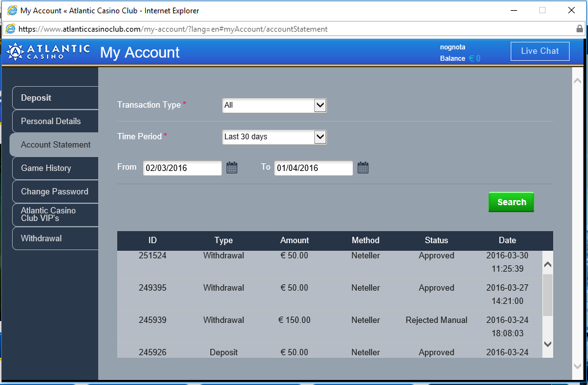Open the Personal Details tab
This screenshot has width=588, height=385.
coord(55,121)
